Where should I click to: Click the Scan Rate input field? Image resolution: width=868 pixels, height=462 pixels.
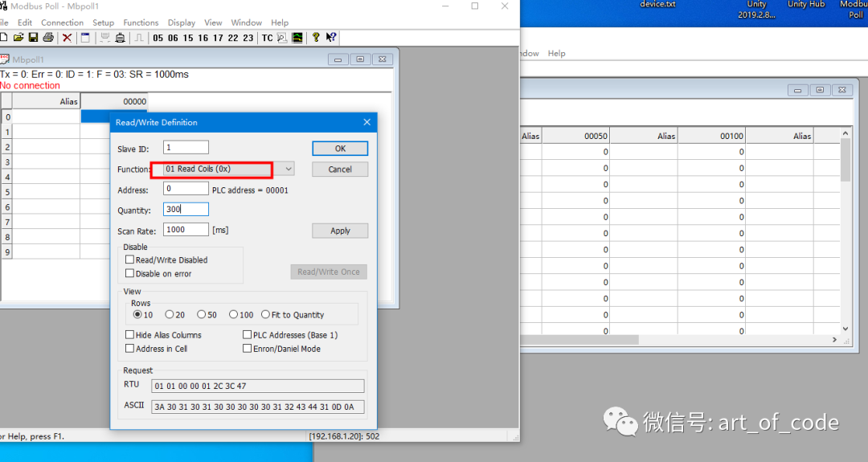186,230
